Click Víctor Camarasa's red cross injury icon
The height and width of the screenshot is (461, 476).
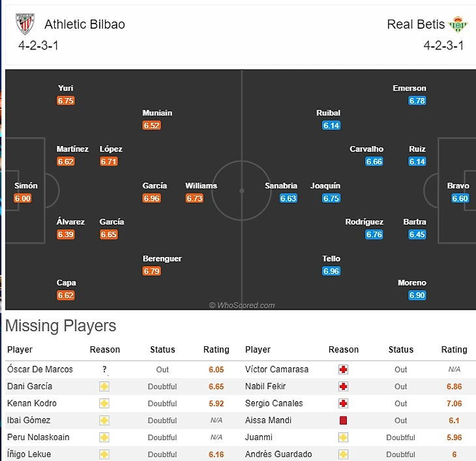click(343, 370)
